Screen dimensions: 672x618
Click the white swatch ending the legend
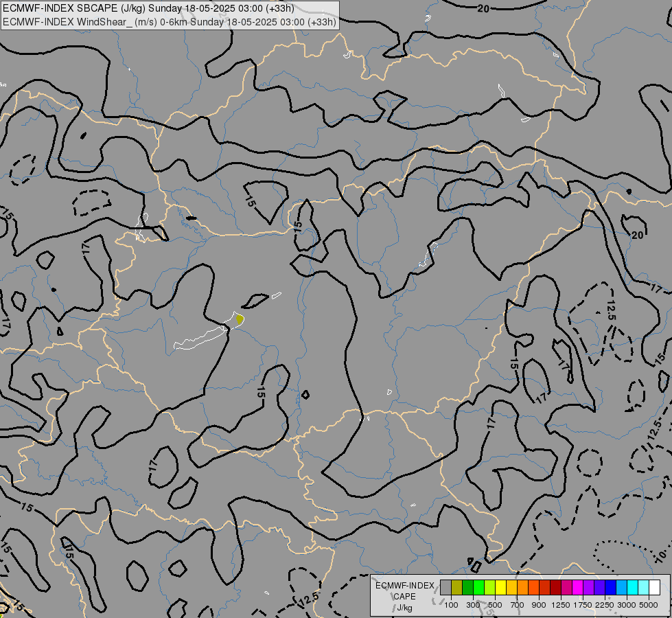click(x=654, y=587)
